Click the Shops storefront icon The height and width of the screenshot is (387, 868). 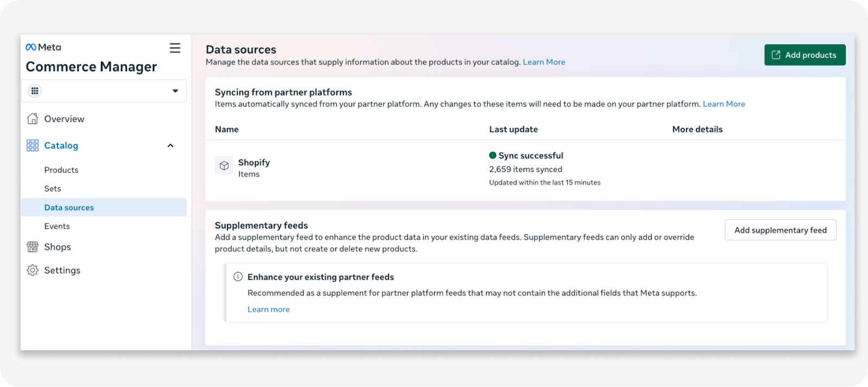pos(33,247)
